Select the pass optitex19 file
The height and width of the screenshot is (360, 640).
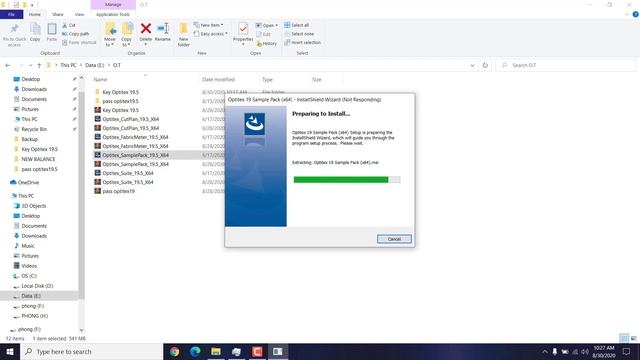pos(118,191)
